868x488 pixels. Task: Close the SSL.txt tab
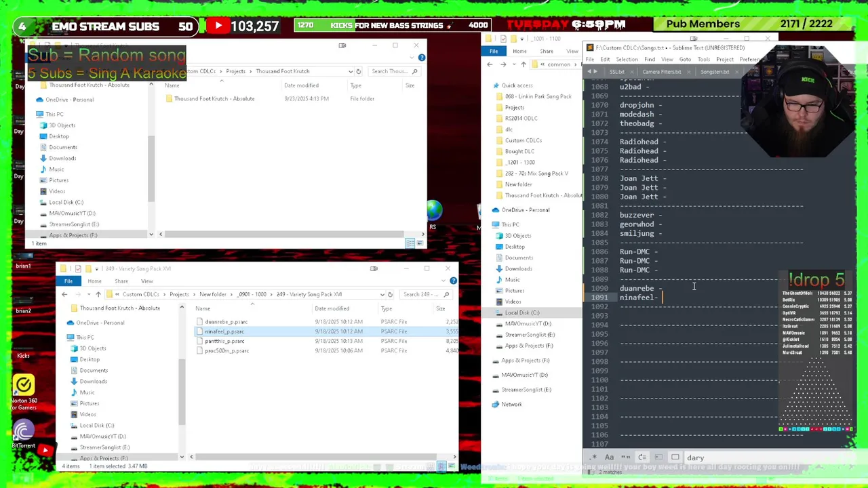[x=632, y=72]
